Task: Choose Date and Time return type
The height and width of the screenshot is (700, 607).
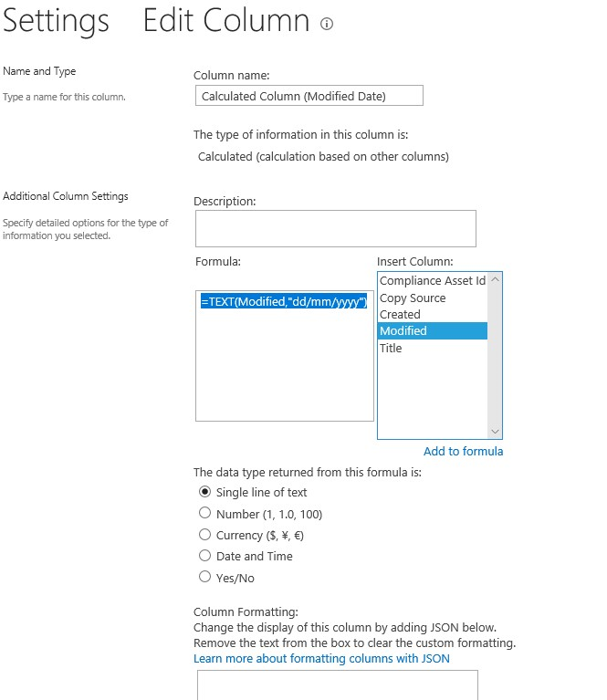Action: pos(205,556)
